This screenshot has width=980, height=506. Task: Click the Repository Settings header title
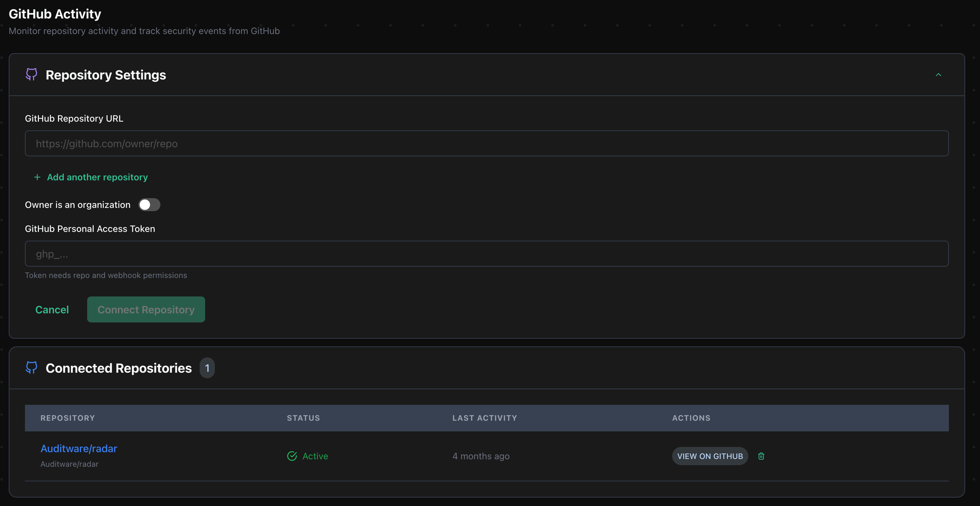tap(106, 75)
